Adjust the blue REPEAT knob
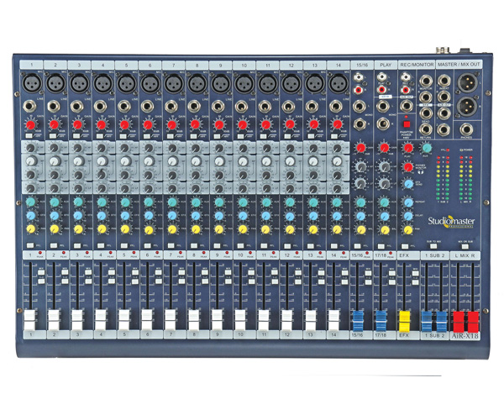This screenshot has width=504, height=420. pyautogui.click(x=408, y=202)
